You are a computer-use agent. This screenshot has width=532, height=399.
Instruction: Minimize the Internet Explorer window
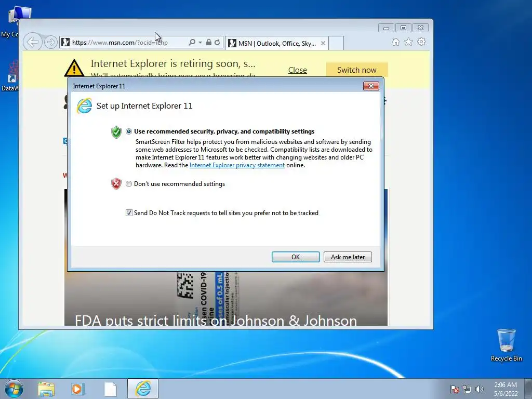386,28
